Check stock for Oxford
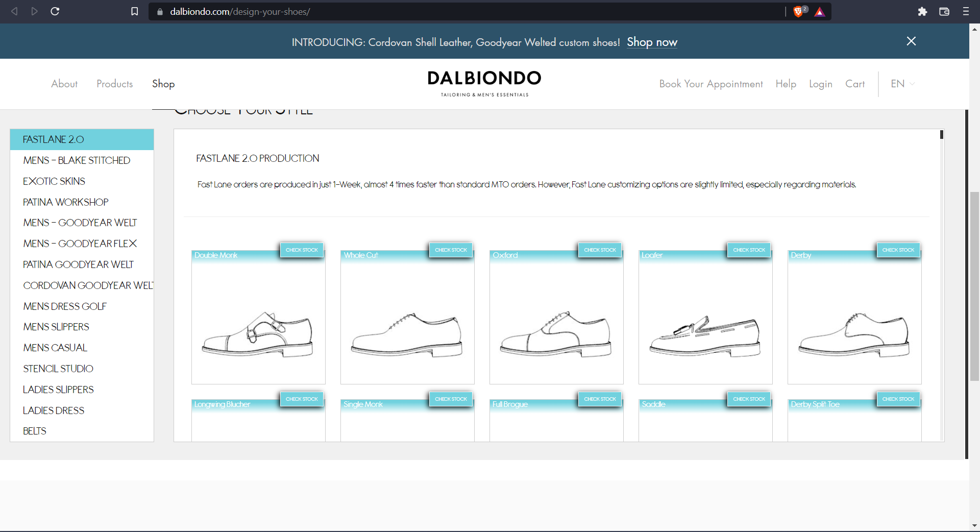 [x=600, y=250]
